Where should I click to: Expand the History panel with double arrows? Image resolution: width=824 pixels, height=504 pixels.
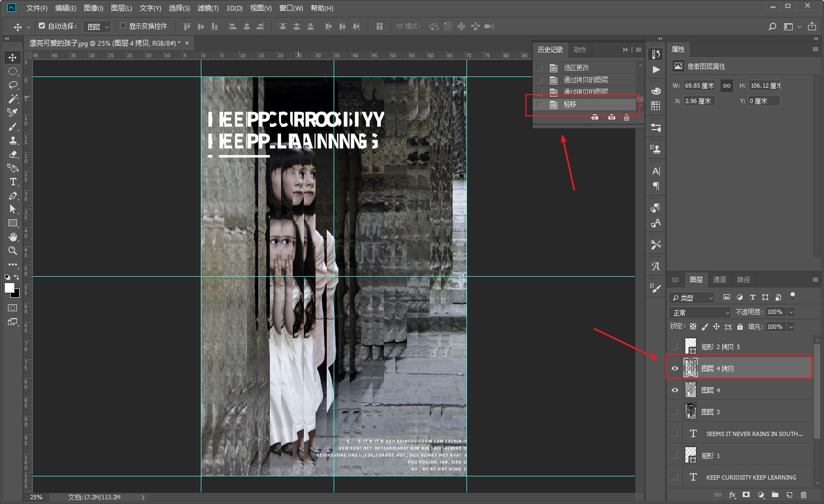point(625,50)
